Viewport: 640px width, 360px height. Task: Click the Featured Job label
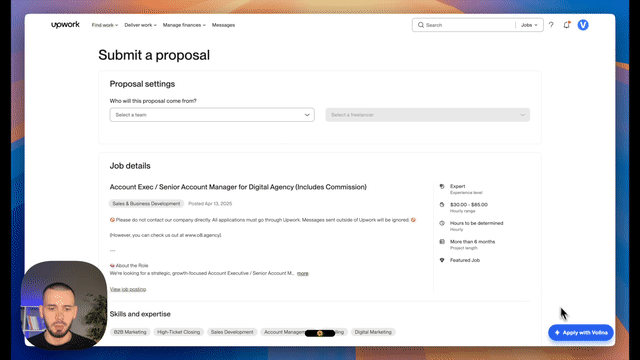(x=465, y=260)
